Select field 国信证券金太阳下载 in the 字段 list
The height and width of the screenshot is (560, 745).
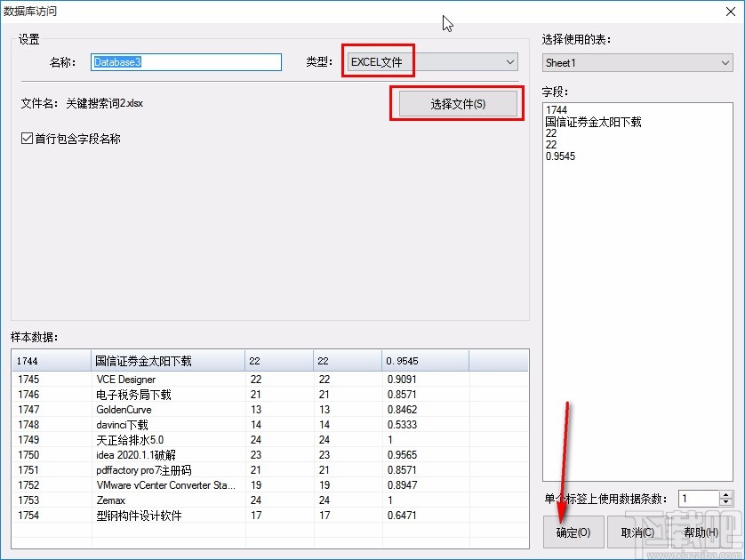[594, 122]
